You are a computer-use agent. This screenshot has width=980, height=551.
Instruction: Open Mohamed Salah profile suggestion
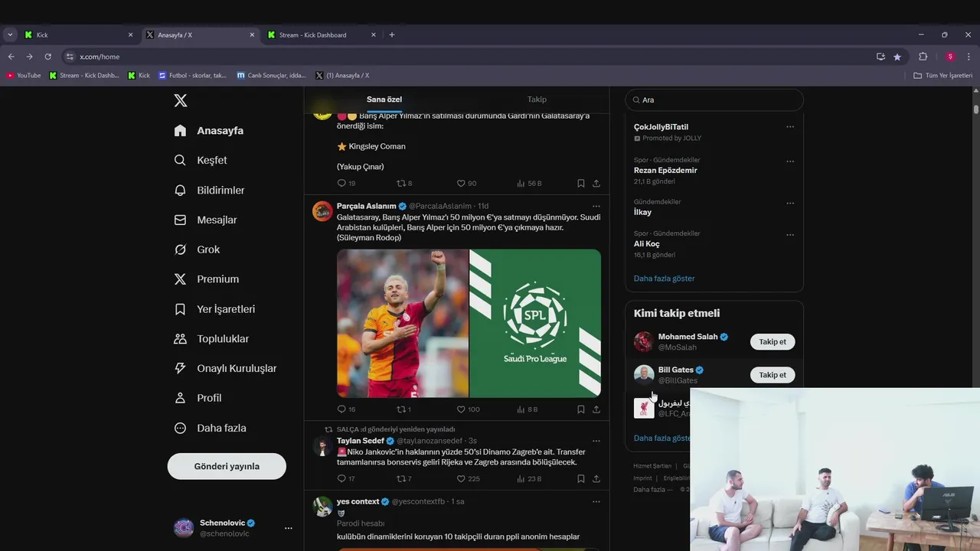[x=688, y=337]
